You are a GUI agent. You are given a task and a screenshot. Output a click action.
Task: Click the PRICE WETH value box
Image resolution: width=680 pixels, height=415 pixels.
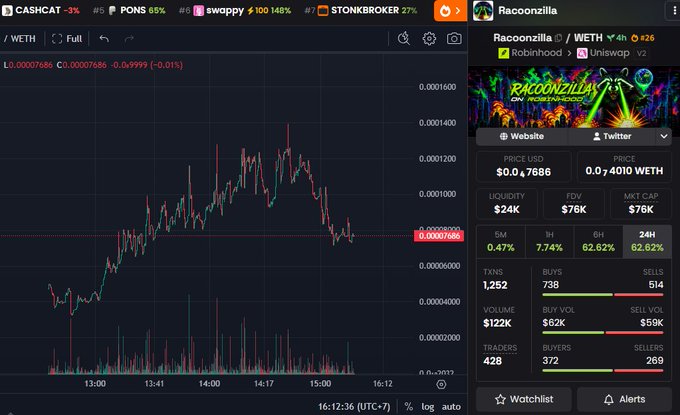point(624,167)
